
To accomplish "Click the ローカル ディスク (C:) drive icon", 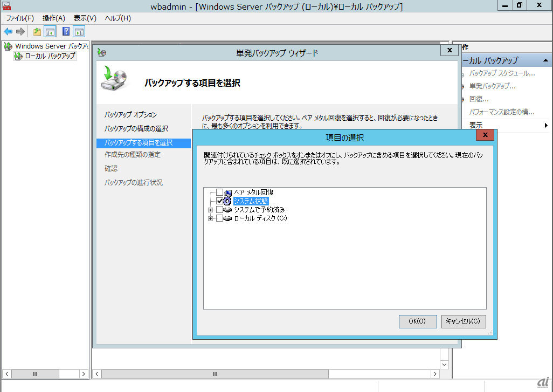I will coord(227,218).
